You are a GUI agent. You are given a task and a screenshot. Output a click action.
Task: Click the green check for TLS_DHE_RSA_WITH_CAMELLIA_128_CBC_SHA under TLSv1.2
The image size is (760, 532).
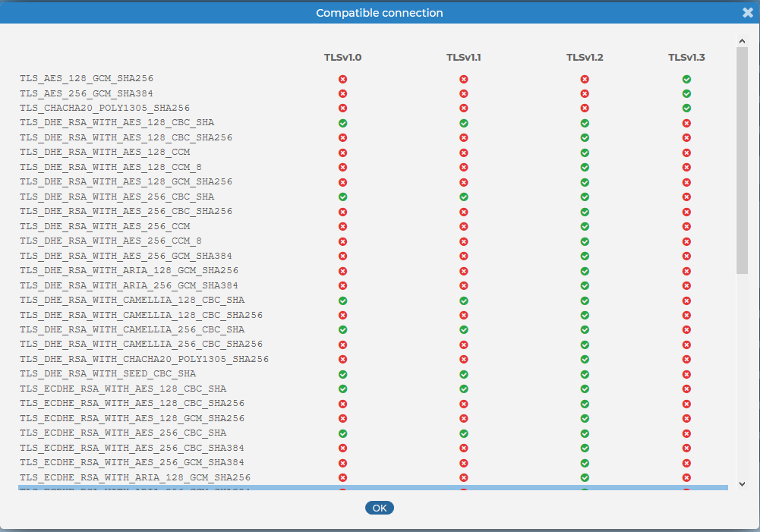click(584, 300)
